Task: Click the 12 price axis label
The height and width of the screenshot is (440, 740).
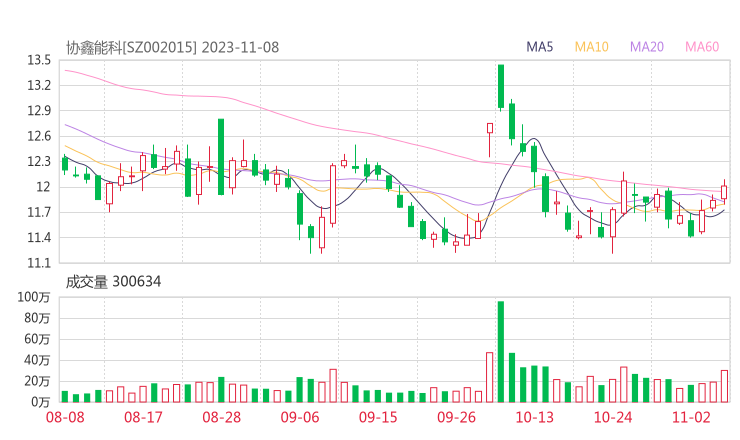Action: tap(43, 187)
